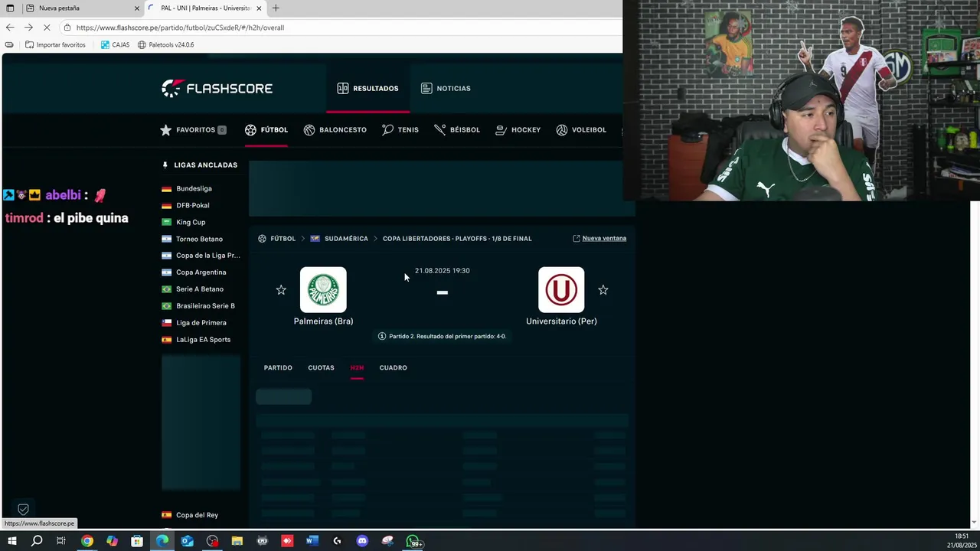Close the PAL - UNI Palmeiras tab
The image size is (980, 551).
259,8
